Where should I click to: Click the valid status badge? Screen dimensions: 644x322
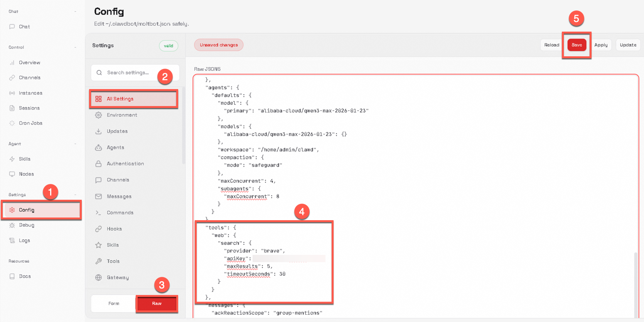click(169, 46)
